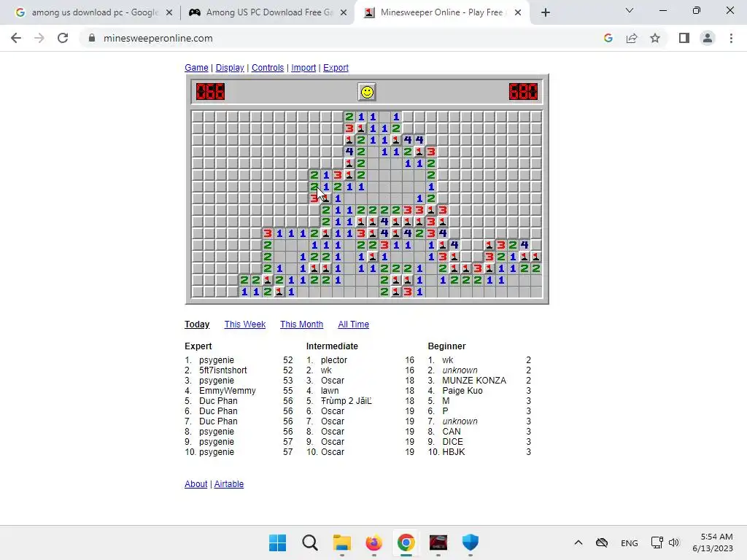Click the Import link
Image resolution: width=747 pixels, height=560 pixels.
pos(303,68)
